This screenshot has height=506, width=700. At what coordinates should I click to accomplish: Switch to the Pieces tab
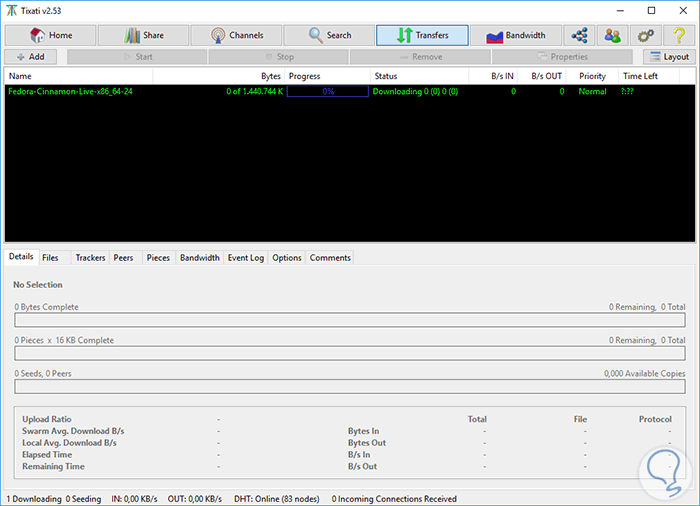pos(158,258)
